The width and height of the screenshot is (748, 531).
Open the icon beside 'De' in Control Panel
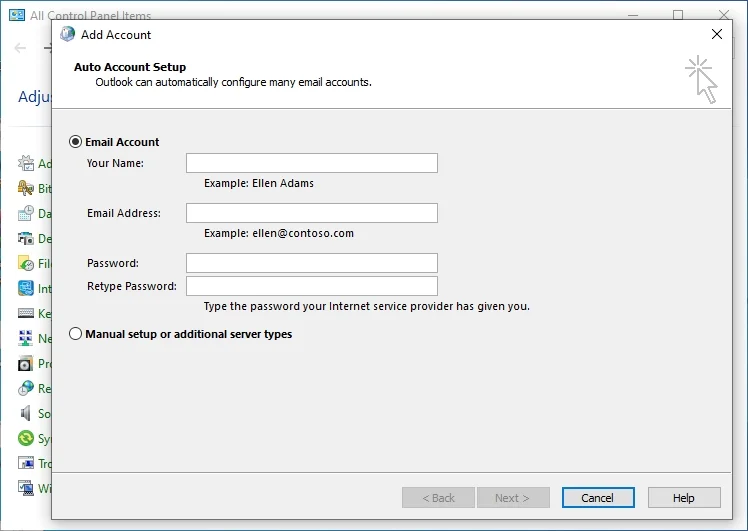[x=26, y=238]
